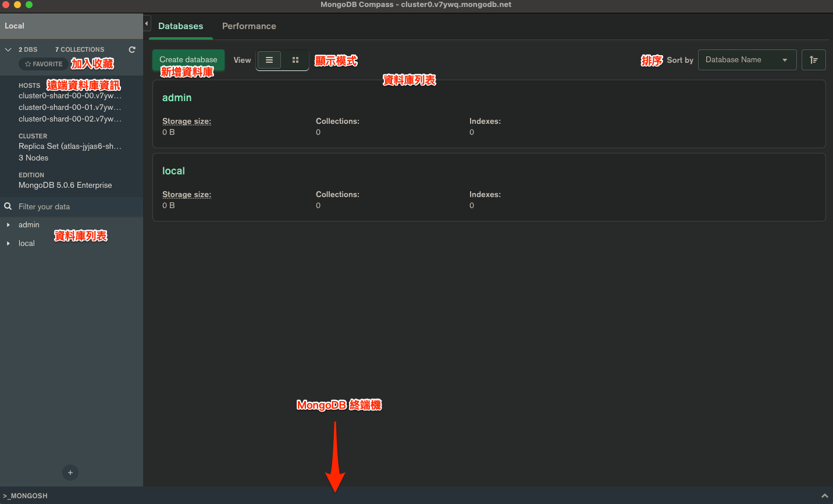Image resolution: width=833 pixels, height=504 pixels.
Task: Click the refresh databases icon in sidebar
Action: (132, 50)
